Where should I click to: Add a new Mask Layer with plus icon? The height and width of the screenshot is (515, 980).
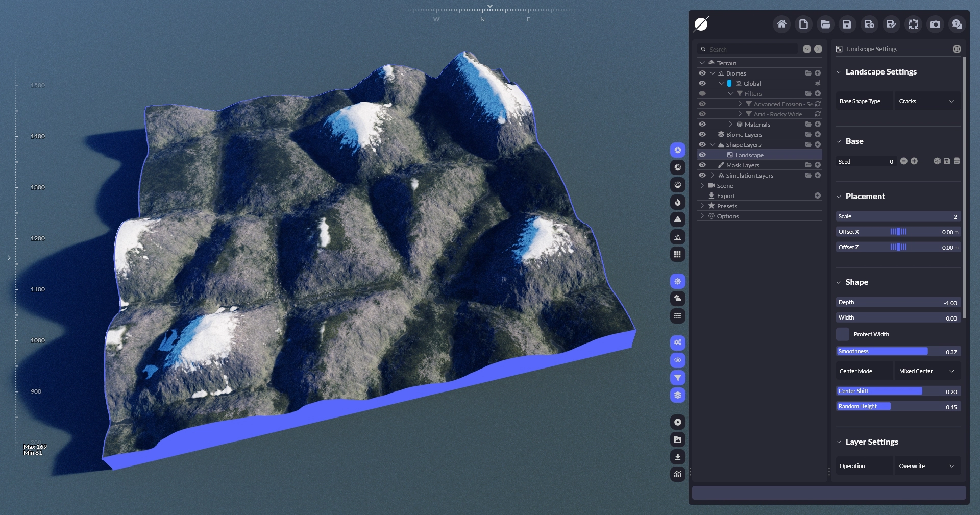click(818, 165)
